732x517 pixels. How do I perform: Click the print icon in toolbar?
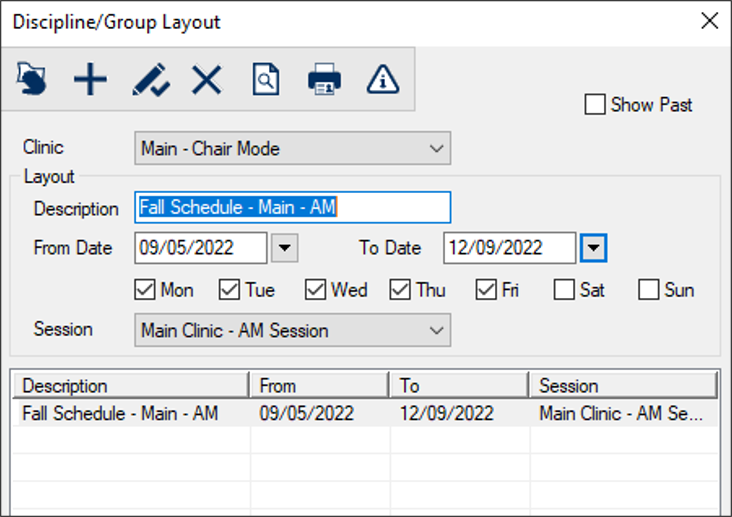(x=324, y=79)
